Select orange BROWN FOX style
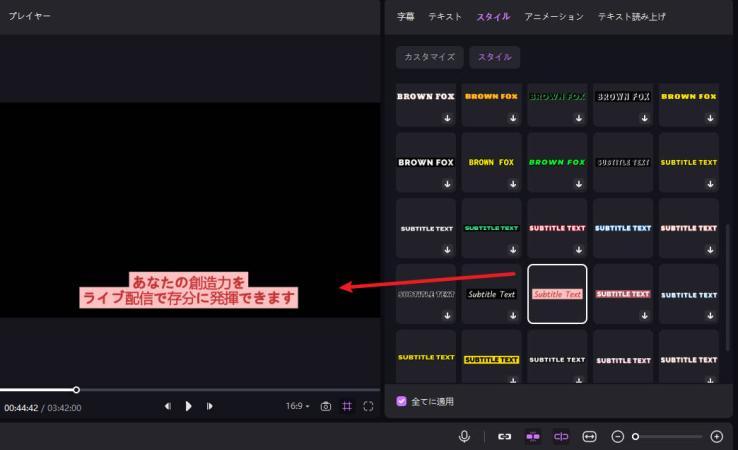This screenshot has width=738, height=450. point(491,105)
